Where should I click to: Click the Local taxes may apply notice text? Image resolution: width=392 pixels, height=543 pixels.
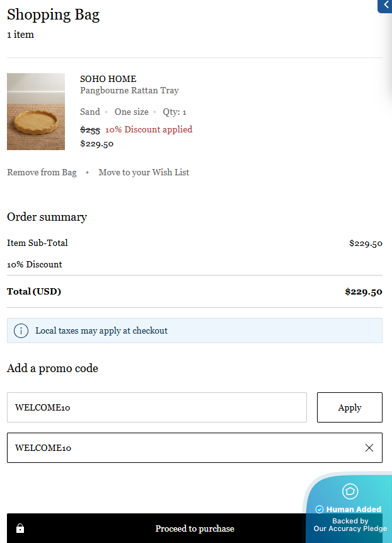click(101, 330)
